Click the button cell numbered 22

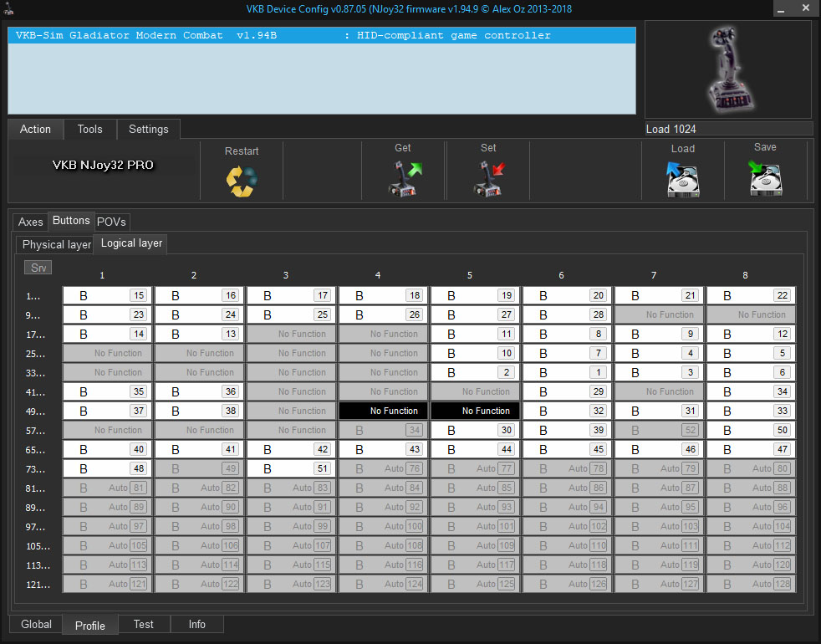(751, 295)
